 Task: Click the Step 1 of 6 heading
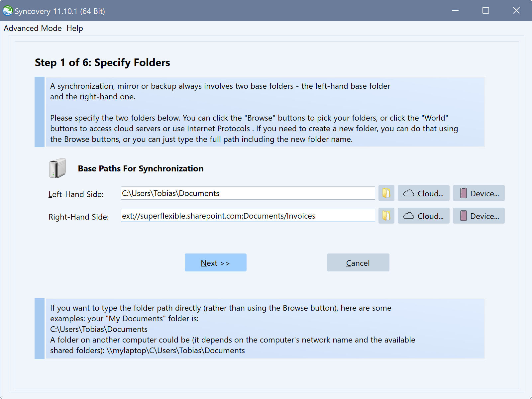coord(102,62)
